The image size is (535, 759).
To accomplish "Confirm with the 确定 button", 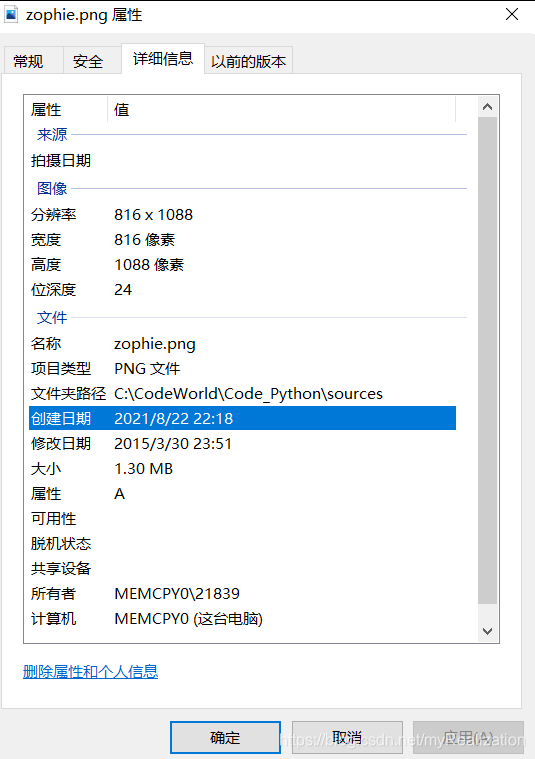I will [225, 737].
